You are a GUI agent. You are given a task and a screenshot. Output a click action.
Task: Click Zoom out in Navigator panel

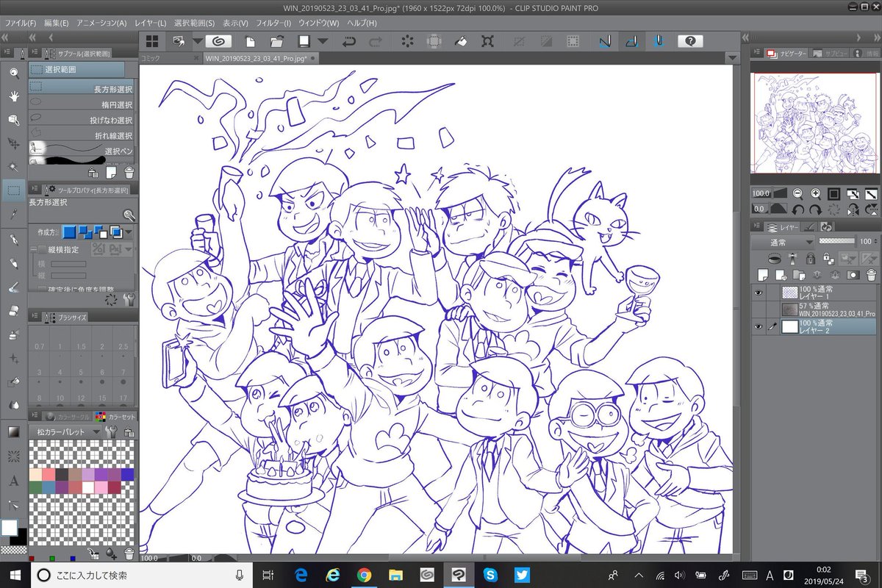(x=797, y=193)
